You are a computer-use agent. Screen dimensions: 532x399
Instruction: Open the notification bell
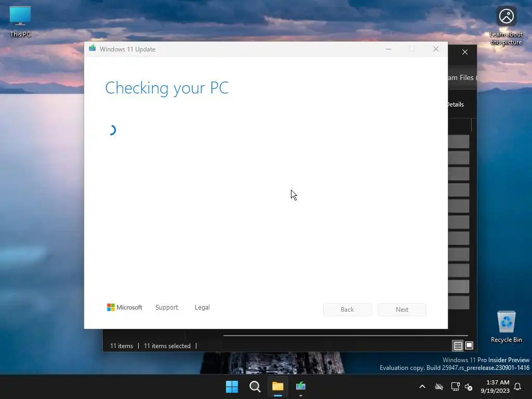518,387
